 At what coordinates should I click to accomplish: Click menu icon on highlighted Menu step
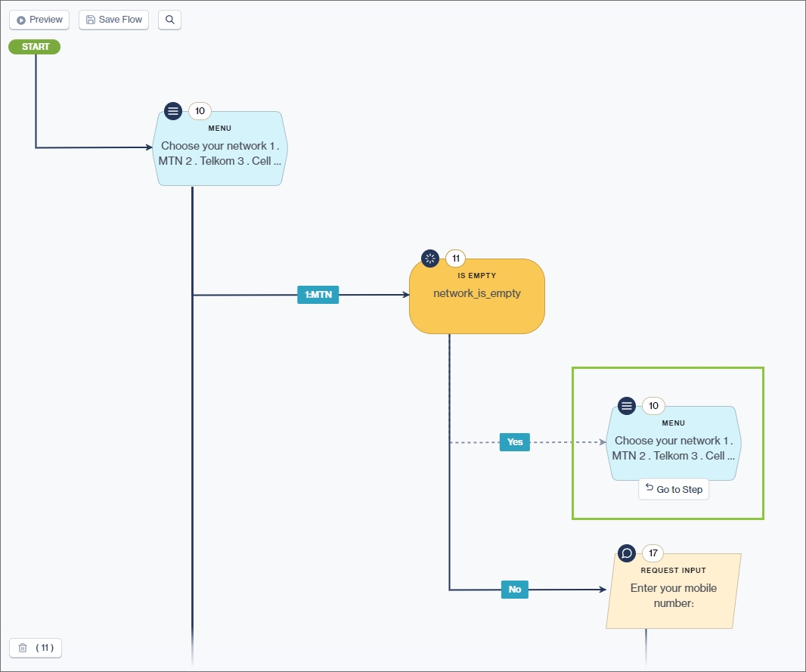point(627,406)
